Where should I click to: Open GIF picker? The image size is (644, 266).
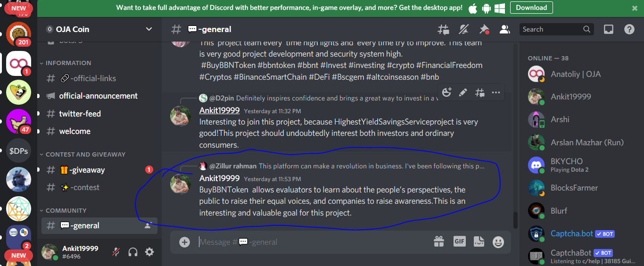pos(459,241)
